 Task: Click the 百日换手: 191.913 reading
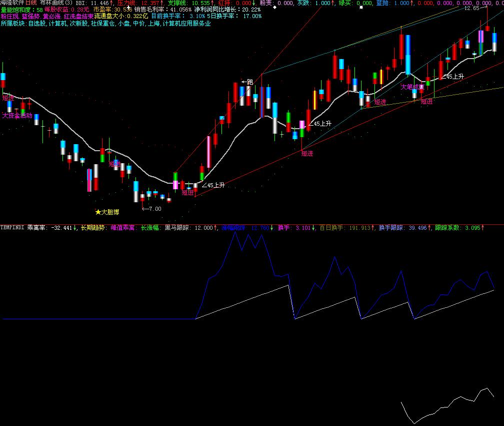click(x=347, y=227)
